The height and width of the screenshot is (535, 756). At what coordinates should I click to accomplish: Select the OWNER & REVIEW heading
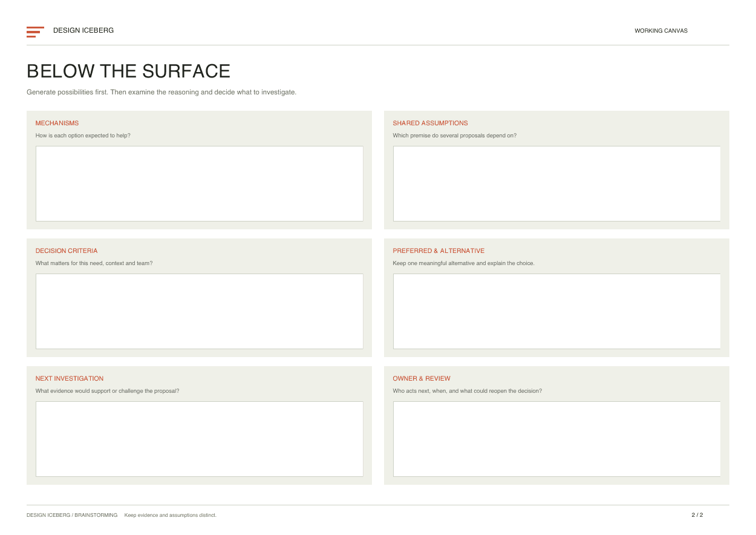[x=422, y=378]
